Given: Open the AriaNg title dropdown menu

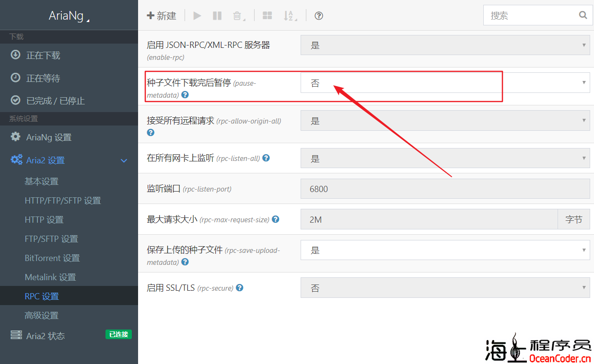Looking at the screenshot, I should tap(69, 16).
